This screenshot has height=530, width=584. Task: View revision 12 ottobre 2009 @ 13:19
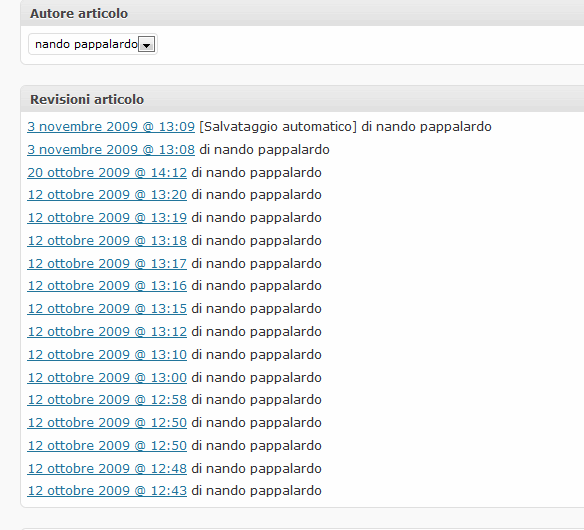click(x=107, y=218)
